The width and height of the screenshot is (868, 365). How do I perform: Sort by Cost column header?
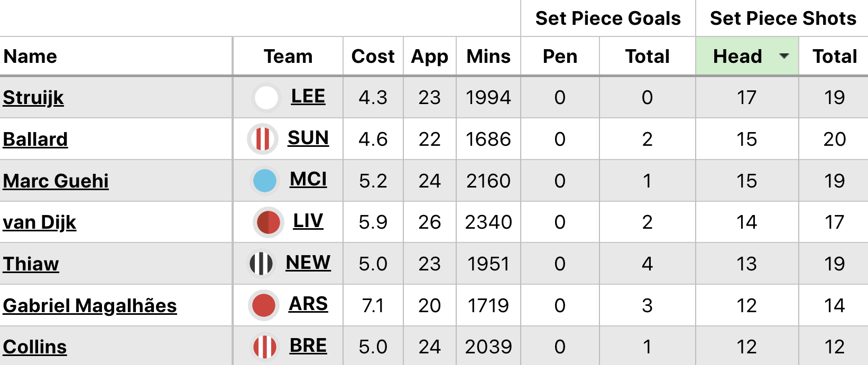click(x=373, y=57)
